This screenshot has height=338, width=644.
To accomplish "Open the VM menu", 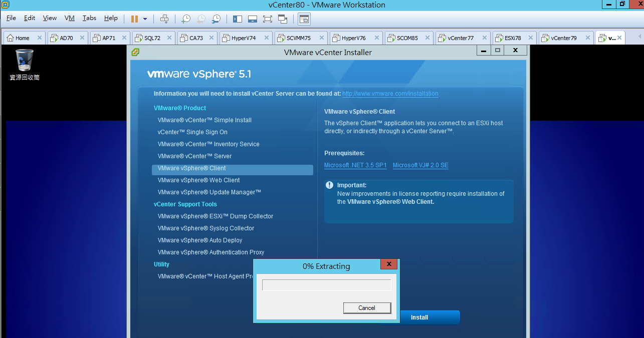I will pos(70,18).
